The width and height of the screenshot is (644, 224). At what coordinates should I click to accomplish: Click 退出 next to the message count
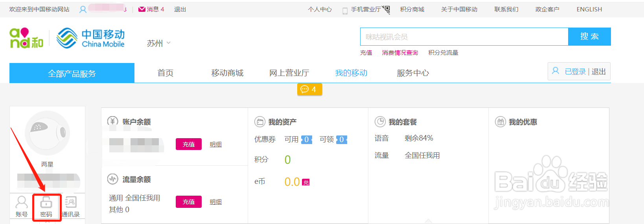coord(180,9)
